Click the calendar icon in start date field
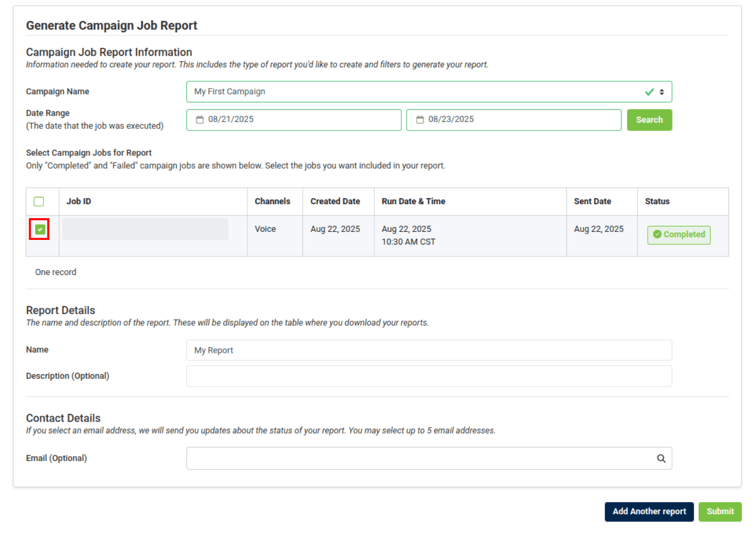Screen dimensions: 756x535 200,120
